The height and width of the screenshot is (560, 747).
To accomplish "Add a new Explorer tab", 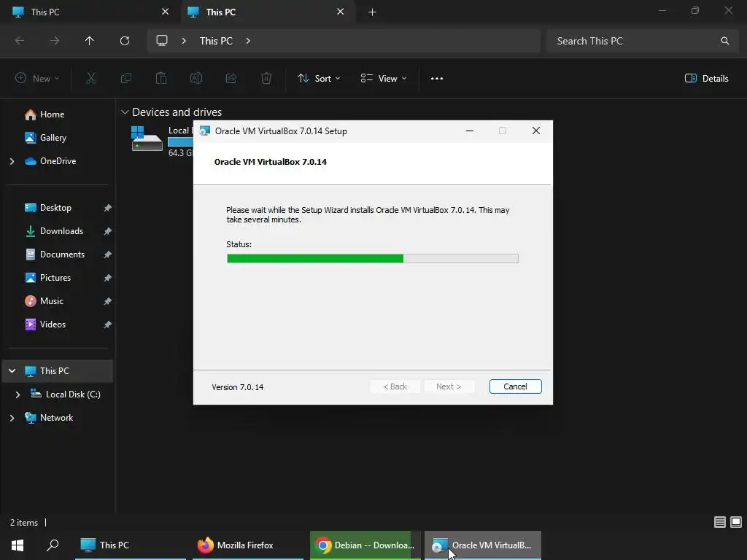I will click(373, 12).
